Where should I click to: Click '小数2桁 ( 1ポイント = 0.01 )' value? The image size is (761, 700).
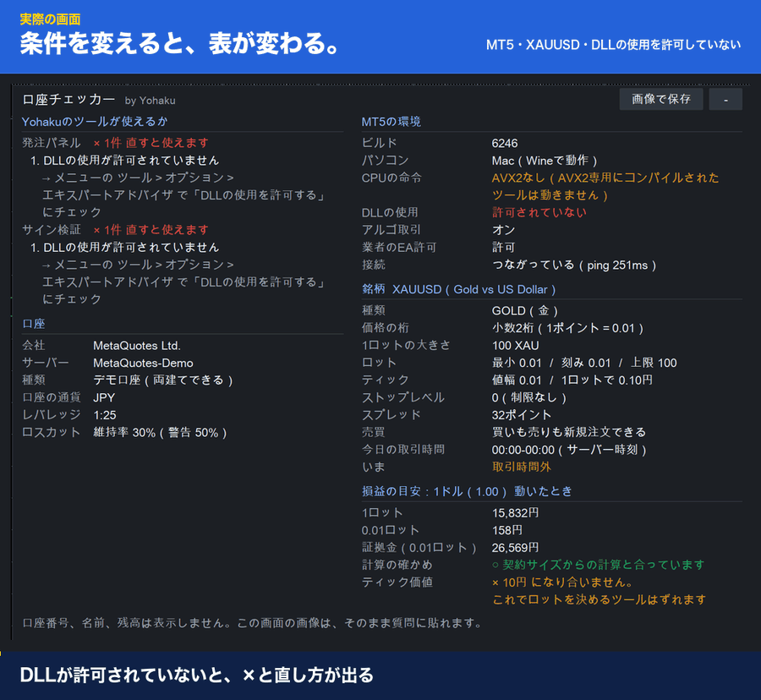568,328
